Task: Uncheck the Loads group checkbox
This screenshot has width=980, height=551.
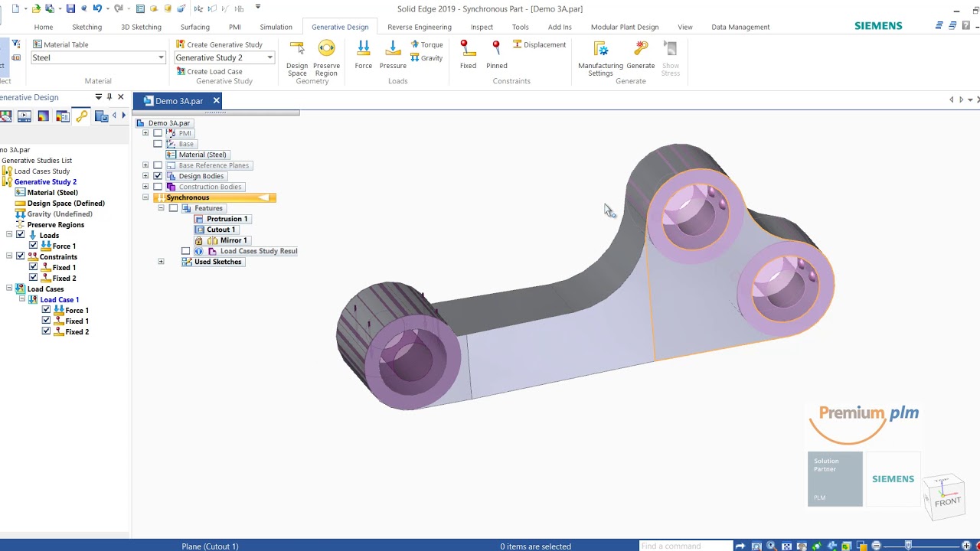Action: coord(21,235)
